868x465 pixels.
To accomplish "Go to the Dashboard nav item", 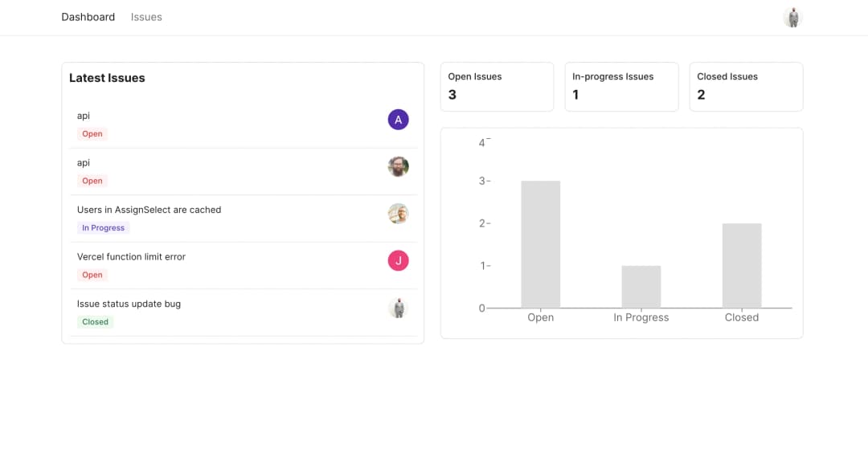I will tap(88, 17).
